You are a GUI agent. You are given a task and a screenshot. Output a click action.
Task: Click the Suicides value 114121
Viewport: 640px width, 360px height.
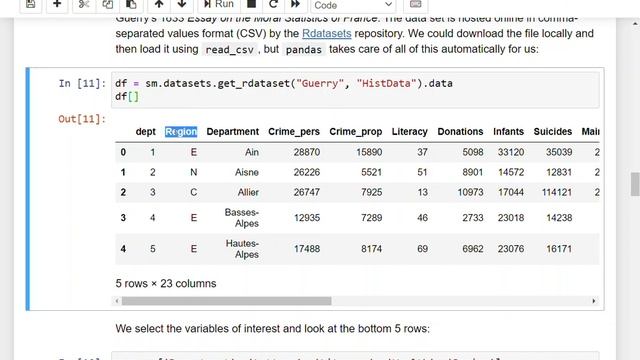[557, 192]
